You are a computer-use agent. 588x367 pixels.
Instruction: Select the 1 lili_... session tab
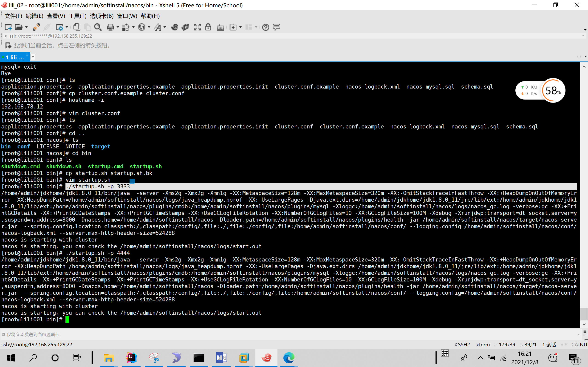pos(14,57)
